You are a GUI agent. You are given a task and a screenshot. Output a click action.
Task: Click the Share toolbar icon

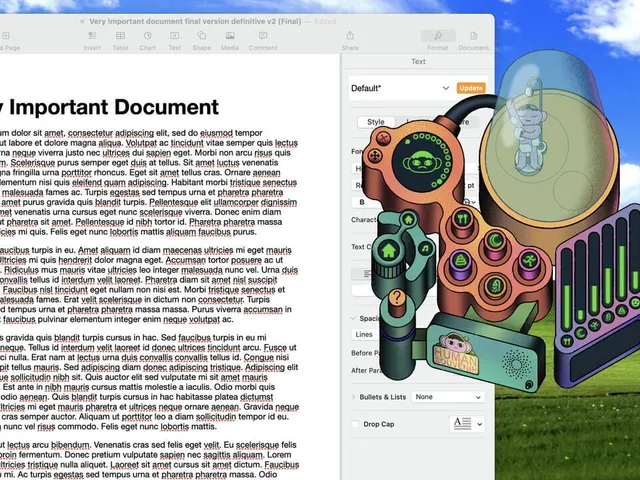click(350, 41)
